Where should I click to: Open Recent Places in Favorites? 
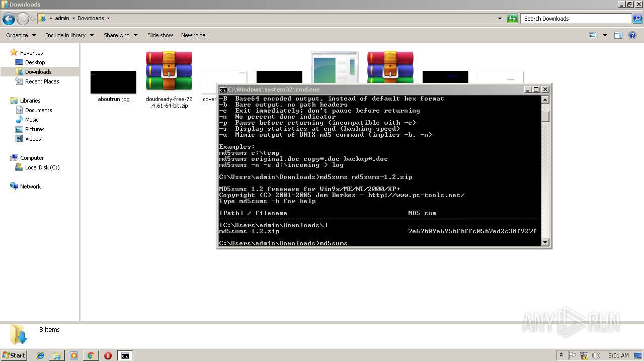point(42,81)
